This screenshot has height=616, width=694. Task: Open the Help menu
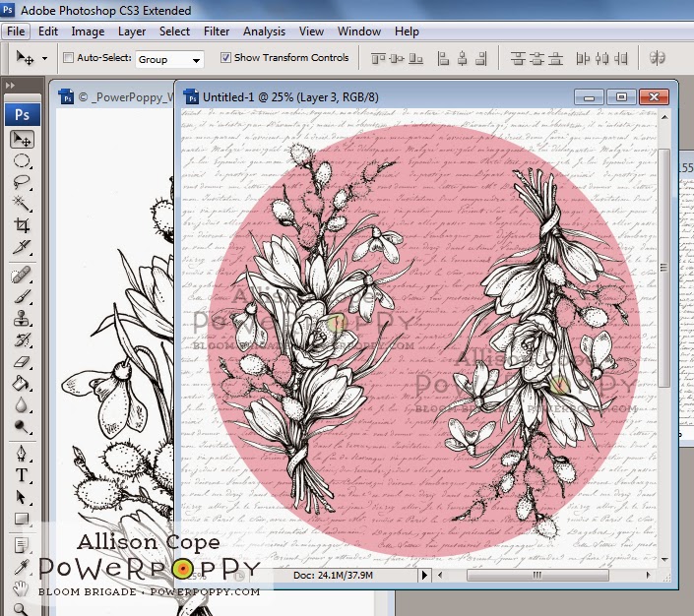pos(407,31)
